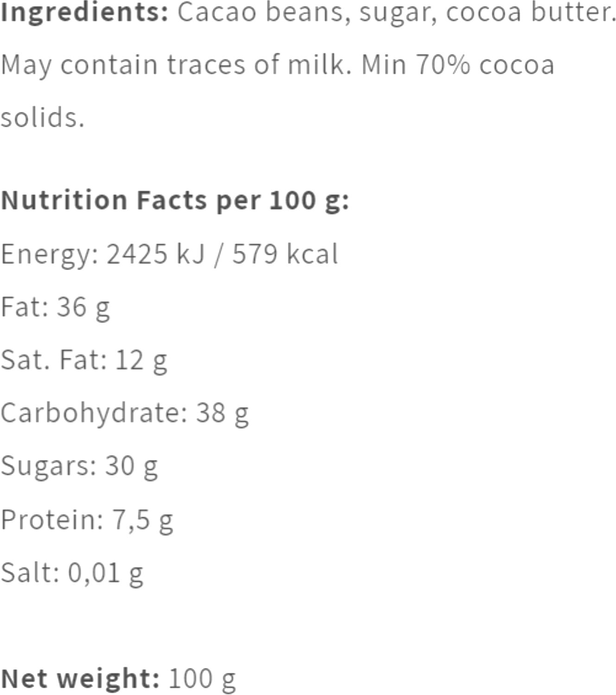Click the bold "Net weight:" label
This screenshot has width=616, height=695.
[x=81, y=679]
